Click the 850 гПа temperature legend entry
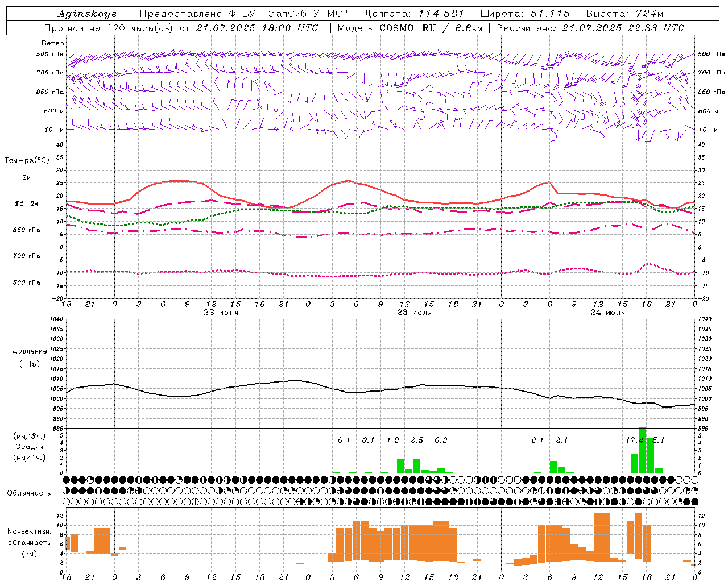728x582 pixels. pyautogui.click(x=26, y=230)
